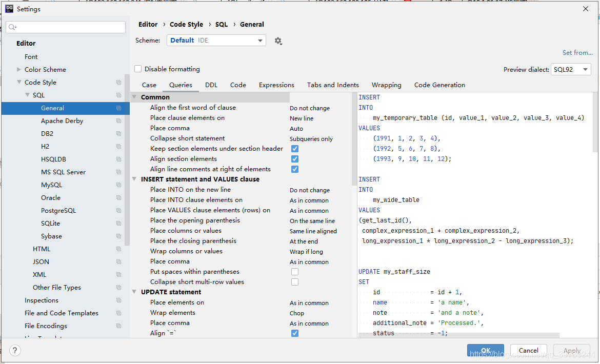600x364 pixels.
Task: Click the options list vertical scrollbar
Action: pos(354,139)
